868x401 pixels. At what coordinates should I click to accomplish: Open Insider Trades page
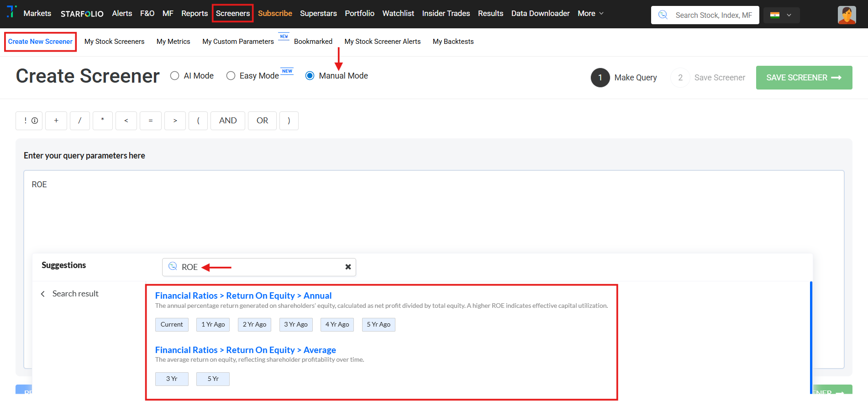point(446,13)
